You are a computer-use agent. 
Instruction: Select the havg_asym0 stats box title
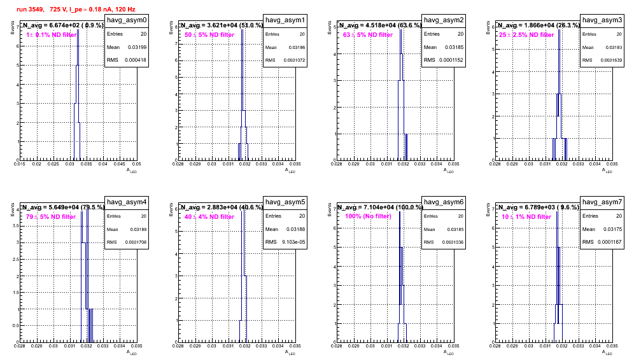(127, 20)
